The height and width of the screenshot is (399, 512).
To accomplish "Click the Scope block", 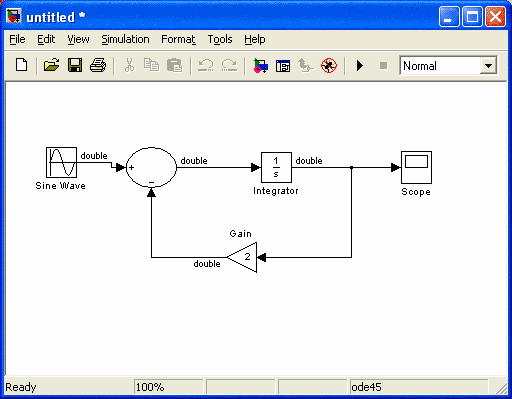I will (416, 167).
